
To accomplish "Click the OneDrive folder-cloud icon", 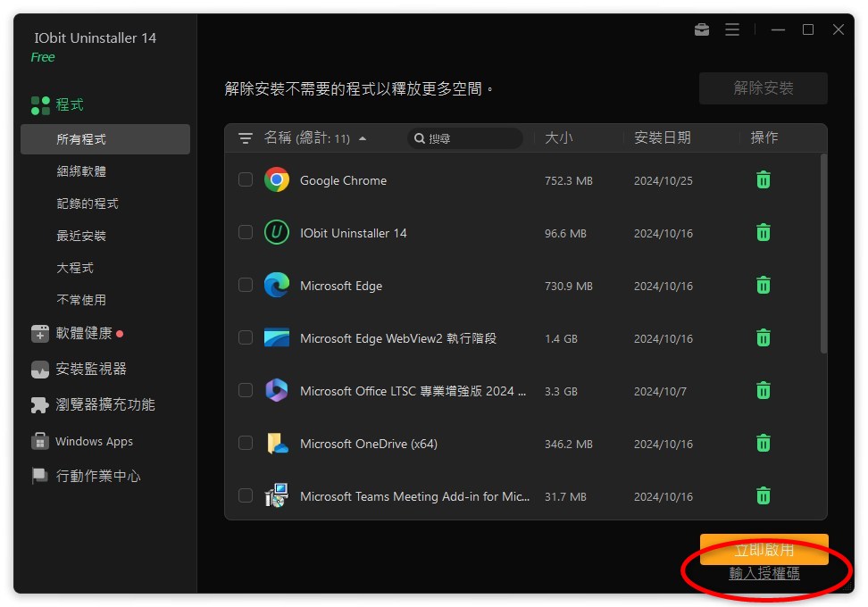I will 278,444.
